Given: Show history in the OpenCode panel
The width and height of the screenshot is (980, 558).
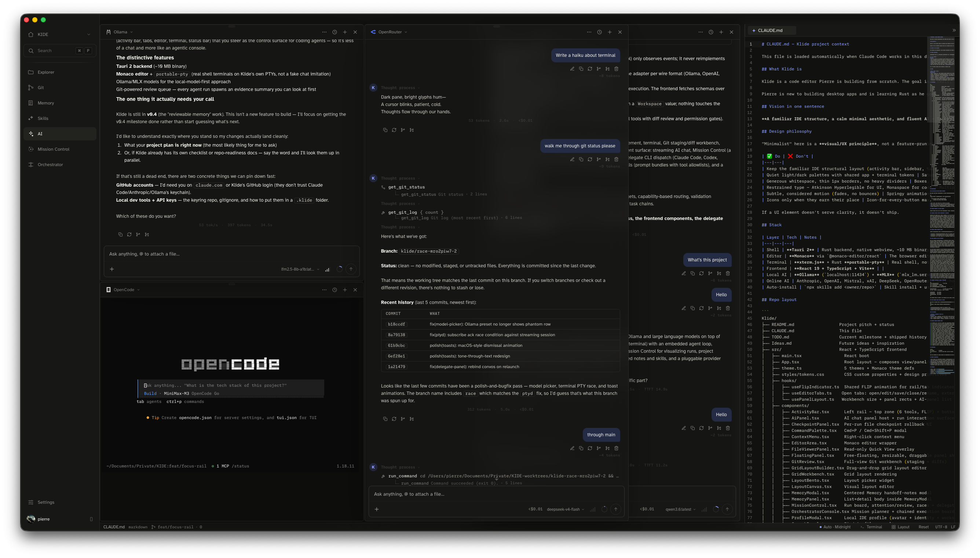Looking at the screenshot, I should tap(334, 290).
